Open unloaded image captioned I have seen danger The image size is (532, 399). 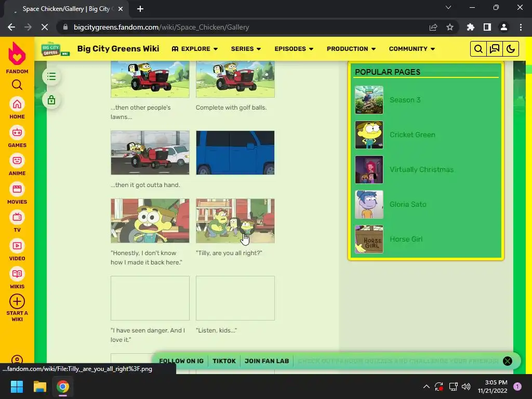click(150, 298)
